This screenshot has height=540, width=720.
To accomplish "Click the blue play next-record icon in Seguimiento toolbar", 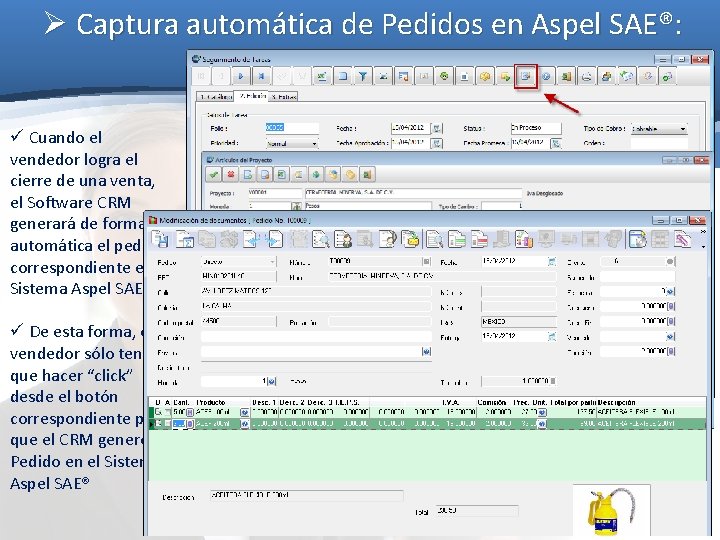I will tap(241, 77).
